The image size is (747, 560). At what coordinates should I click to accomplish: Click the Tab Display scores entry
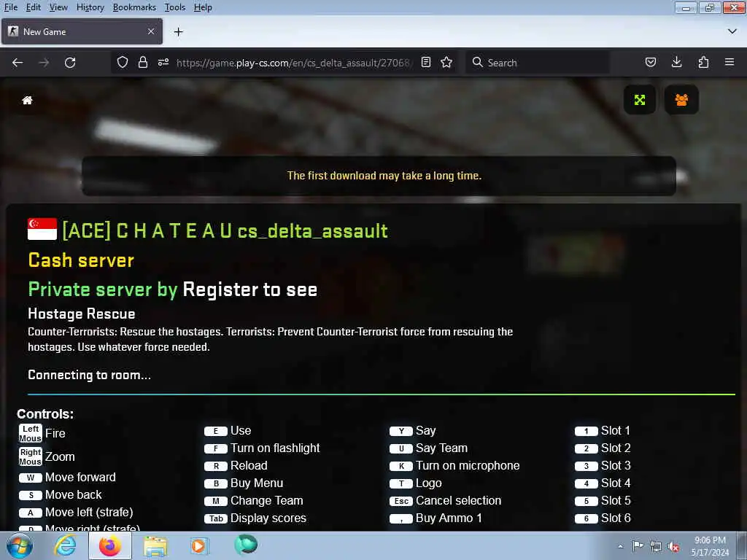tap(255, 518)
